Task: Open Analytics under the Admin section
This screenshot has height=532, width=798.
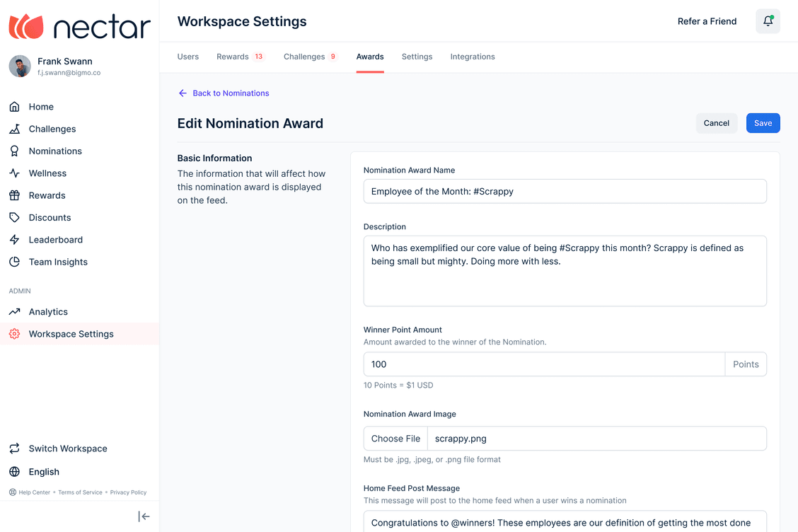Action: coord(50,311)
